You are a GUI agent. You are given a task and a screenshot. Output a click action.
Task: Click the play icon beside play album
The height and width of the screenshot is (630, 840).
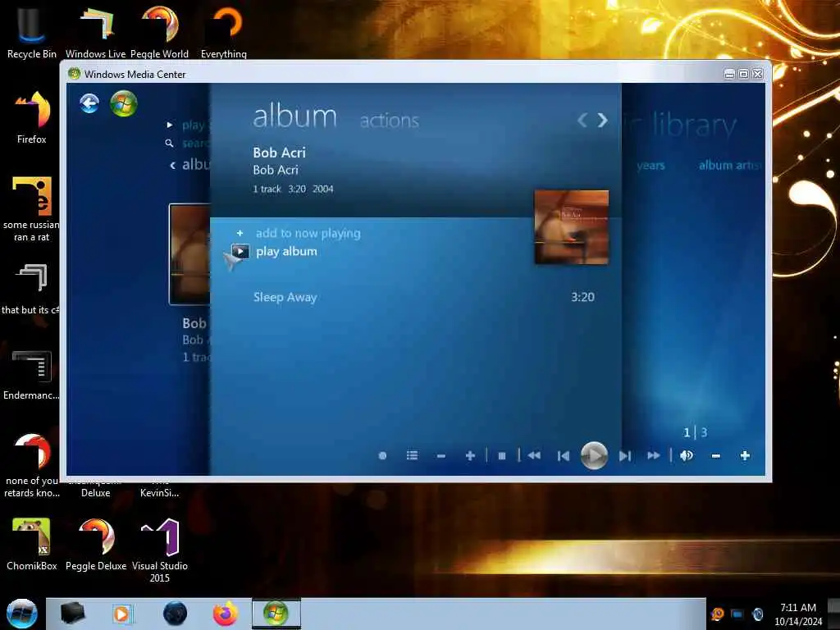point(240,251)
